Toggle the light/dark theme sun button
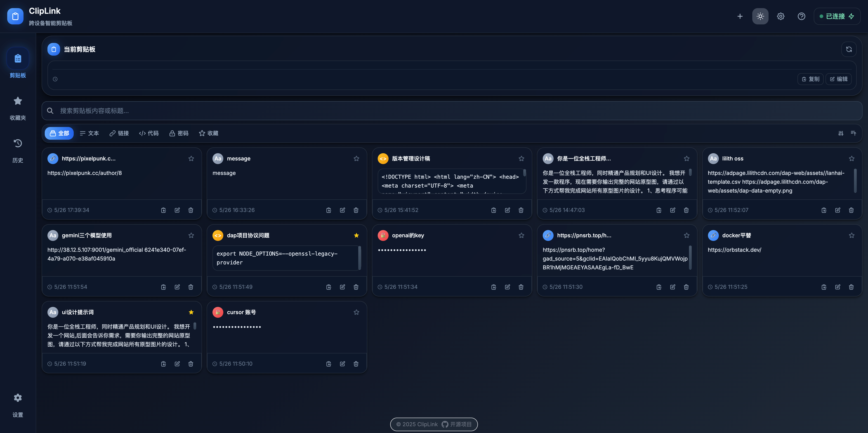868x433 pixels. pyautogui.click(x=760, y=16)
